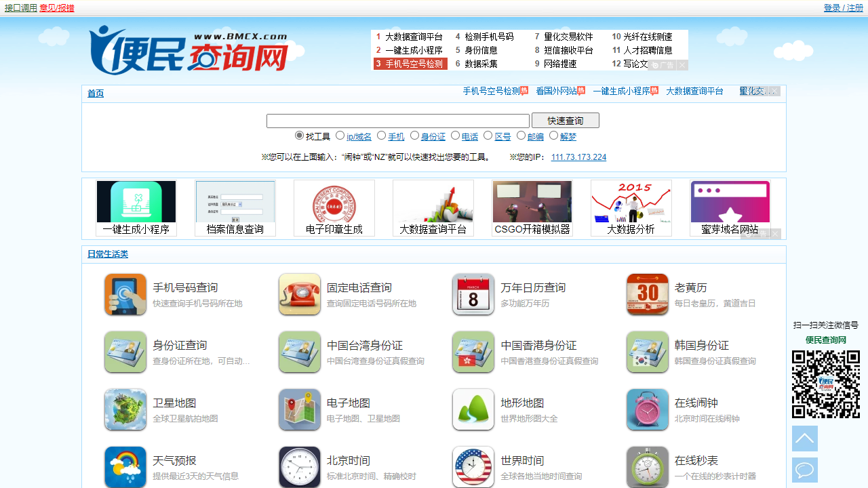Open the 万年日历查询 calendar icon

click(473, 294)
